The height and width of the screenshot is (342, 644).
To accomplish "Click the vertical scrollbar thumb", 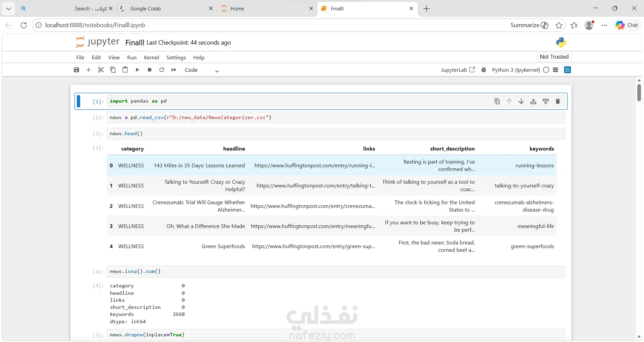I will 639,93.
